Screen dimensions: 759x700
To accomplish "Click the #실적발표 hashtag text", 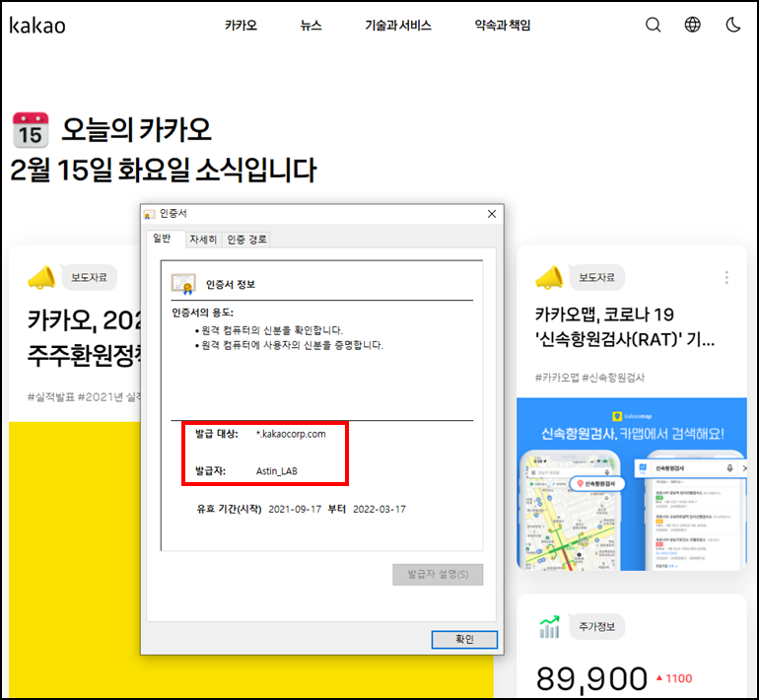I will pos(51,397).
